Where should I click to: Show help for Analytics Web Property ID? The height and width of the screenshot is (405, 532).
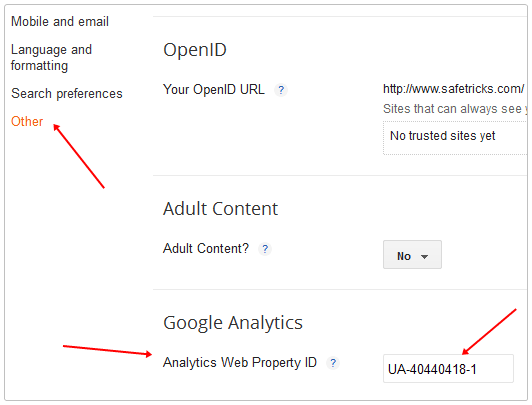coord(333,363)
